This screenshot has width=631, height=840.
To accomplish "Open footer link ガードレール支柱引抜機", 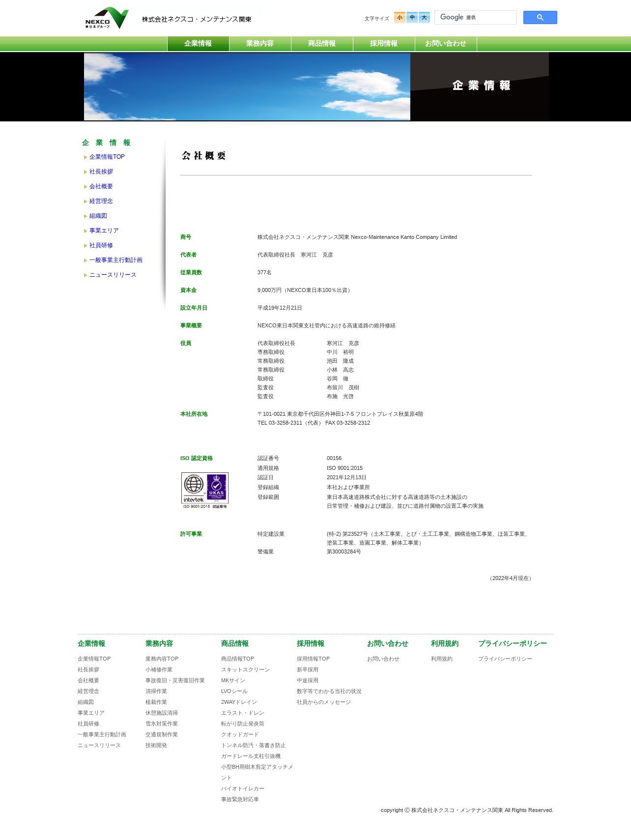I will tap(251, 756).
